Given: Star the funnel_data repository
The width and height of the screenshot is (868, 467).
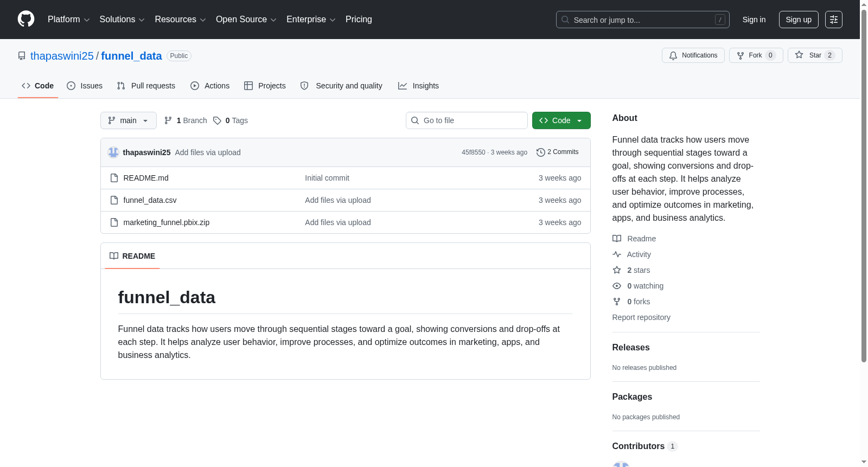Looking at the screenshot, I should coord(815,55).
